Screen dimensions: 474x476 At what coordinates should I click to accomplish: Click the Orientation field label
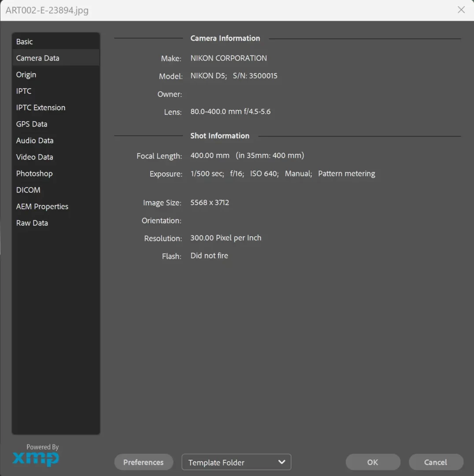pos(161,220)
